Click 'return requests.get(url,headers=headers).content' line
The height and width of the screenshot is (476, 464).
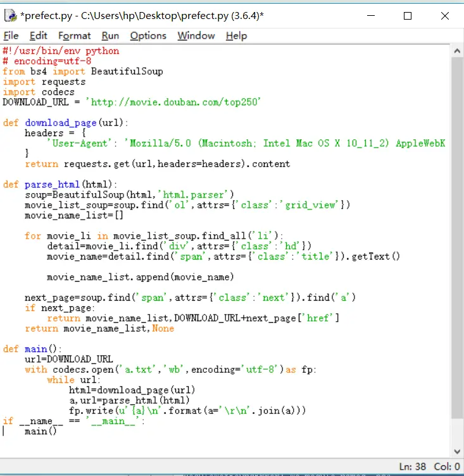click(x=157, y=164)
